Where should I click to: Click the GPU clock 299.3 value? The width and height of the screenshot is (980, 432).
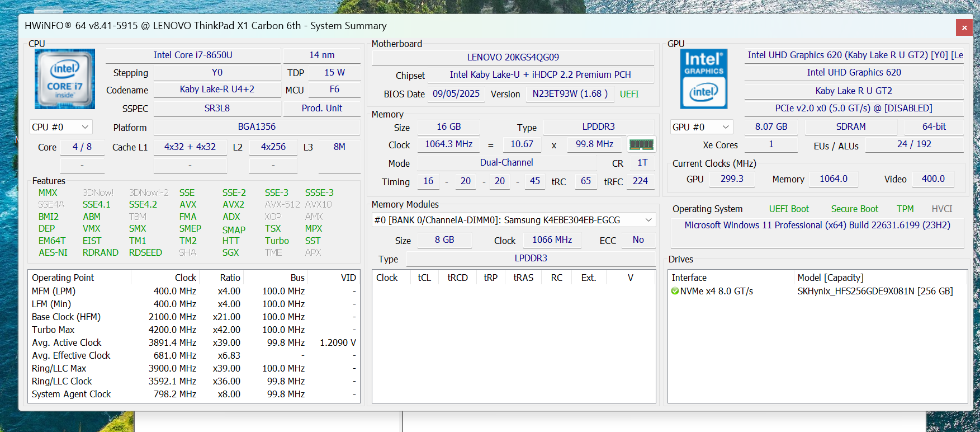click(732, 179)
